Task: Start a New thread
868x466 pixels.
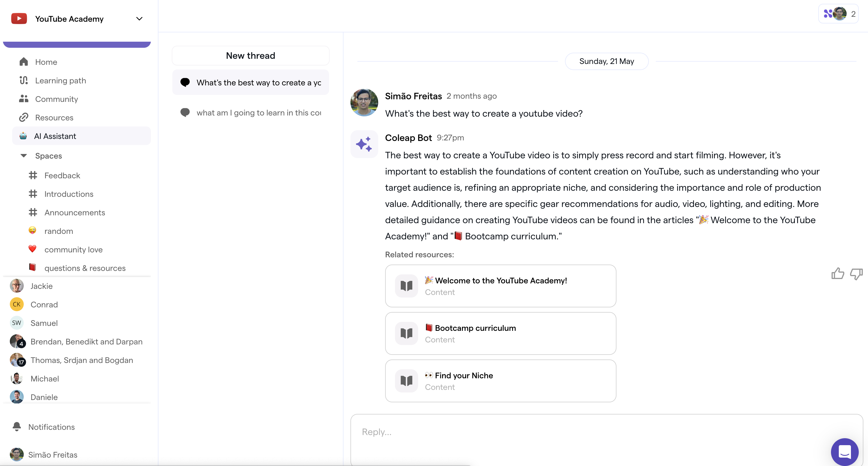Action: click(x=251, y=56)
